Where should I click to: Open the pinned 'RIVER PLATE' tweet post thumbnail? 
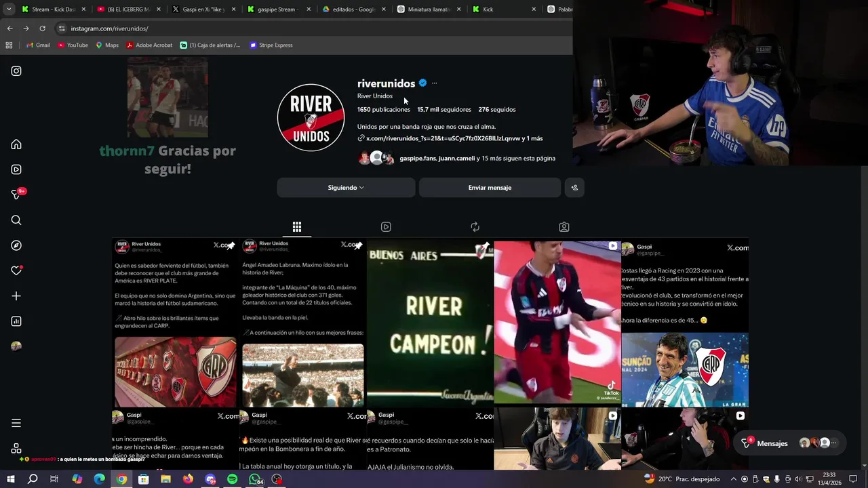175,323
